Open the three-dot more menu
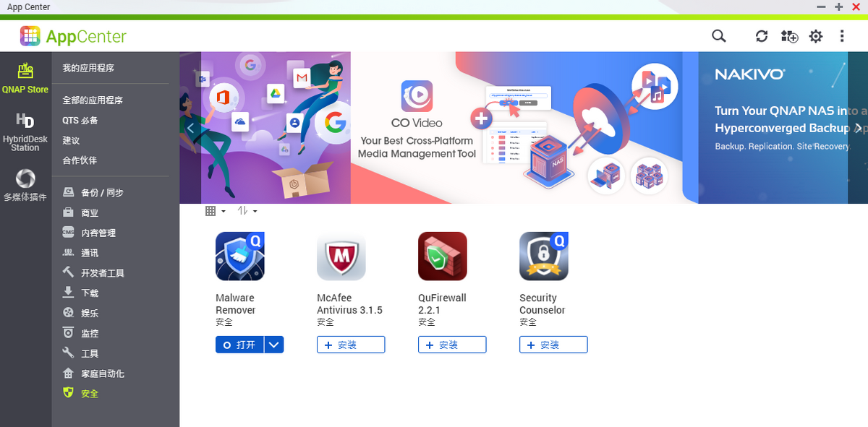 (x=842, y=36)
